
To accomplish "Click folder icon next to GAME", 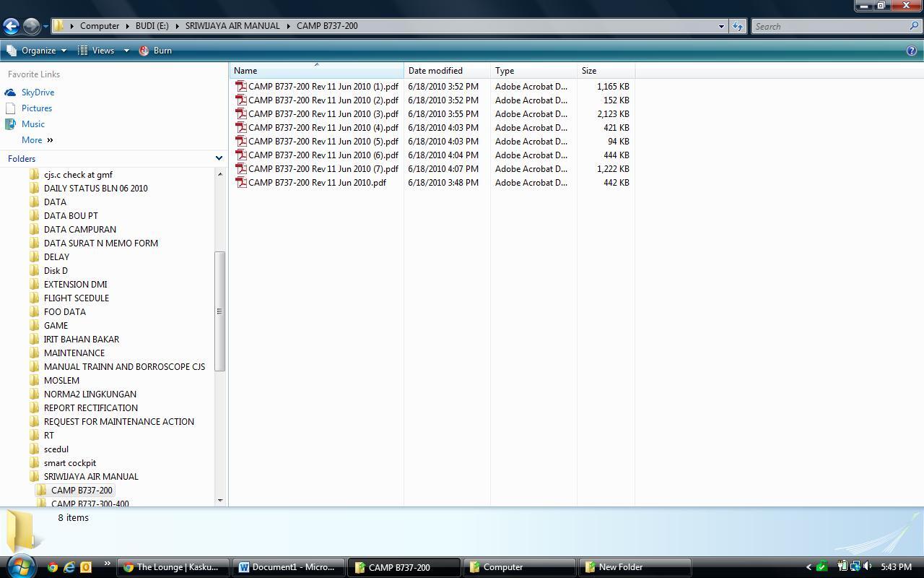I will click(x=34, y=326).
